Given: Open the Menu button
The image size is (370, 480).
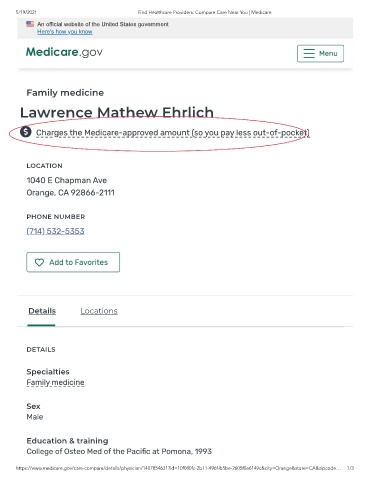Looking at the screenshot, I should [320, 53].
